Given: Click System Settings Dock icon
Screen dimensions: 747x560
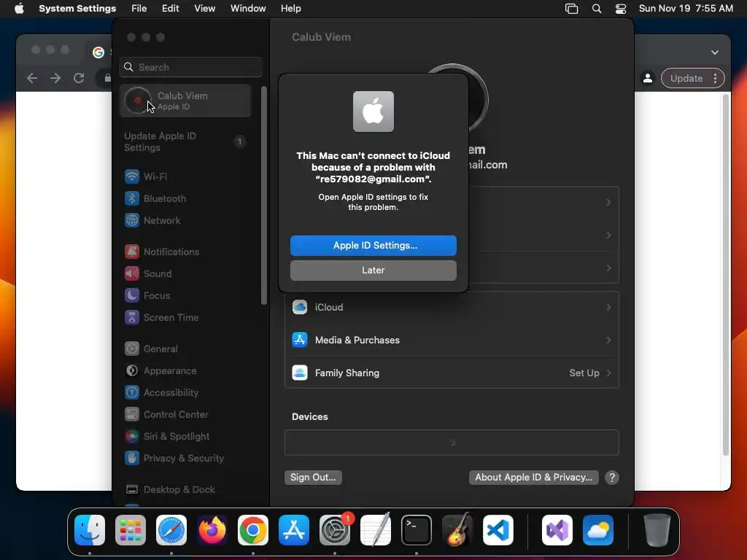Looking at the screenshot, I should click(335, 530).
